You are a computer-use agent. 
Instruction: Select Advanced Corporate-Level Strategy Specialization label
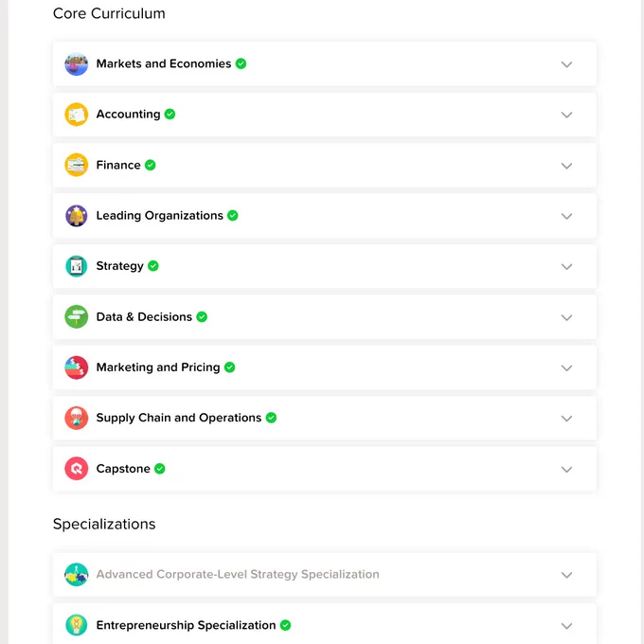tap(238, 574)
